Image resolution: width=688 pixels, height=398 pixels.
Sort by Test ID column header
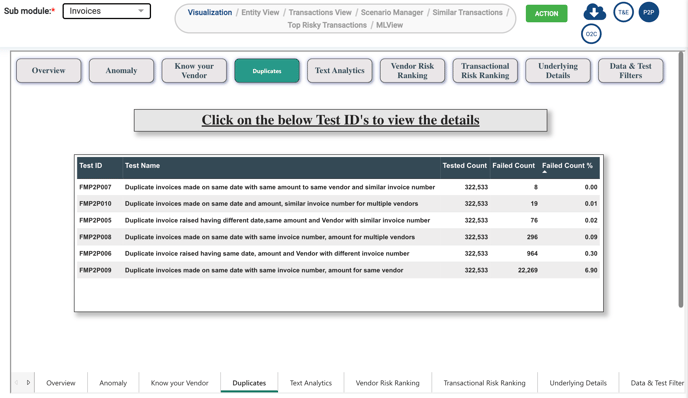click(x=91, y=165)
